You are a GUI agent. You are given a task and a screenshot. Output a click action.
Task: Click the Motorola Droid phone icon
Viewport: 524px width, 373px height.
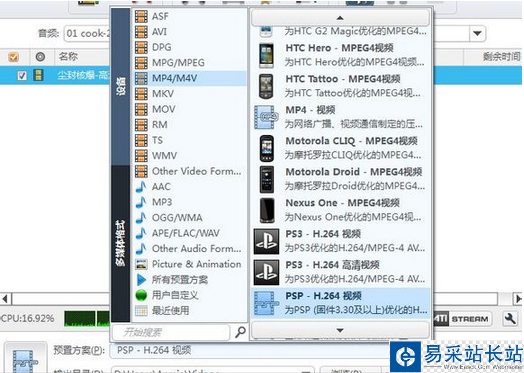tap(267, 179)
